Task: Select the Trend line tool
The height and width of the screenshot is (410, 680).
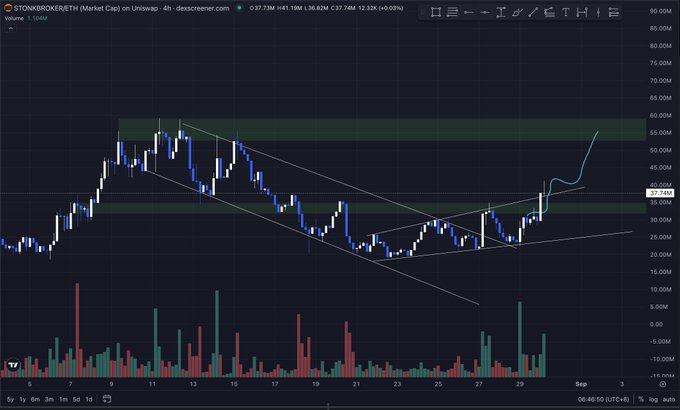Action: (533, 12)
